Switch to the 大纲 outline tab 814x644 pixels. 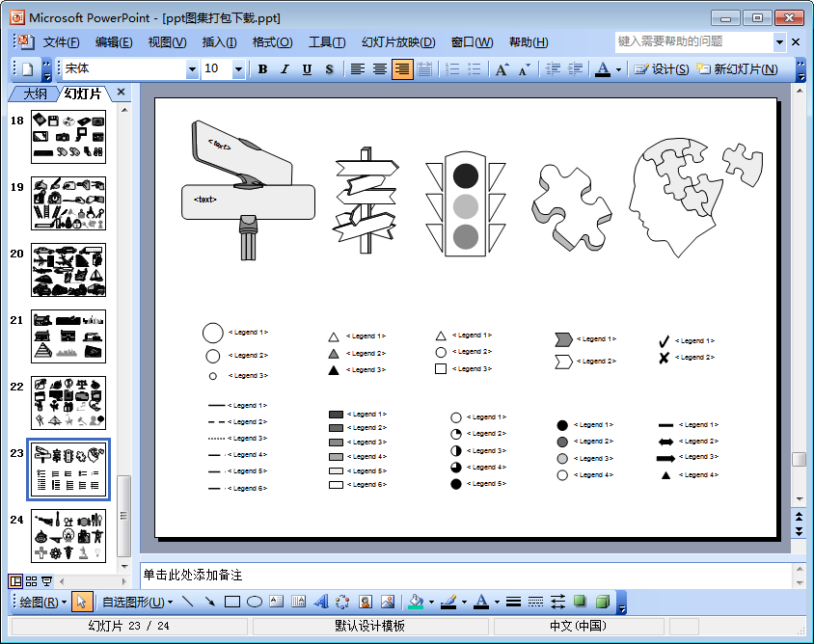pyautogui.click(x=36, y=94)
